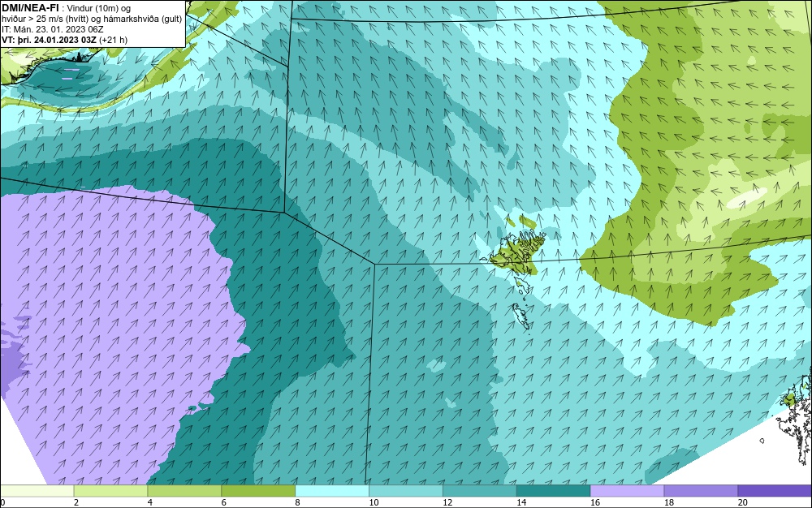Click the 18–20 m/s medium purple legend swatch
The height and width of the screenshot is (508, 812).
[702, 491]
